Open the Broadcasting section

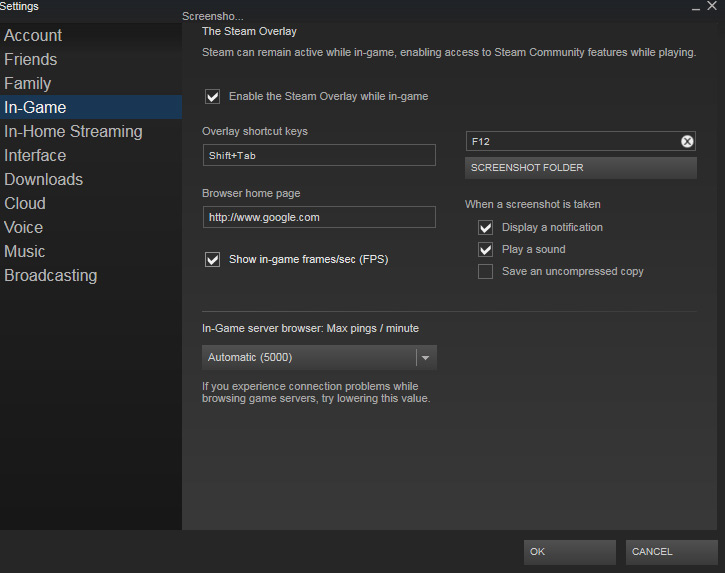click(x=51, y=276)
